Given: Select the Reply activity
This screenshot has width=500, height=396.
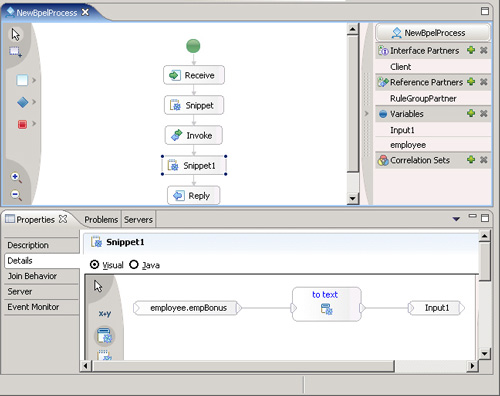Looking at the screenshot, I should point(194,195).
